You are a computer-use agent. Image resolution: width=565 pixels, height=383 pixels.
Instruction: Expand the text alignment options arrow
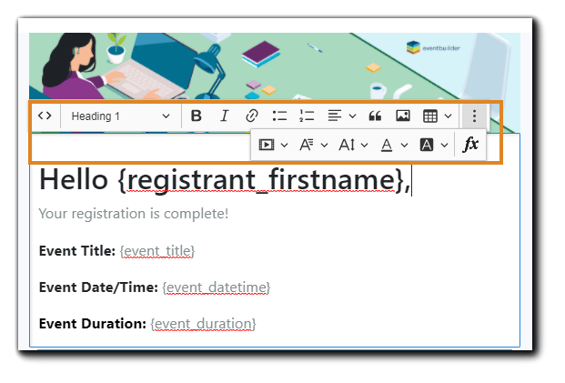tap(352, 116)
